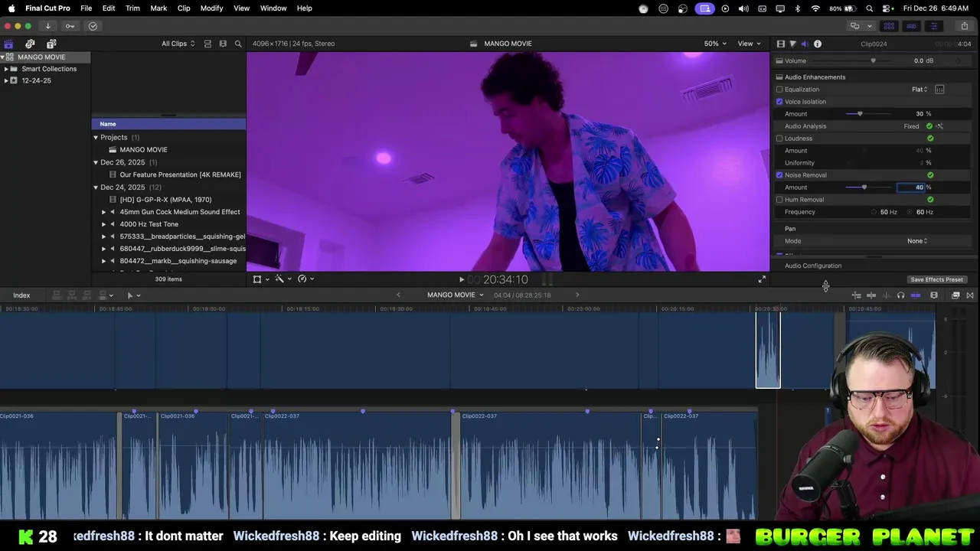This screenshot has width=980, height=551.
Task: Open the Info inspector icon
Action: (x=818, y=44)
